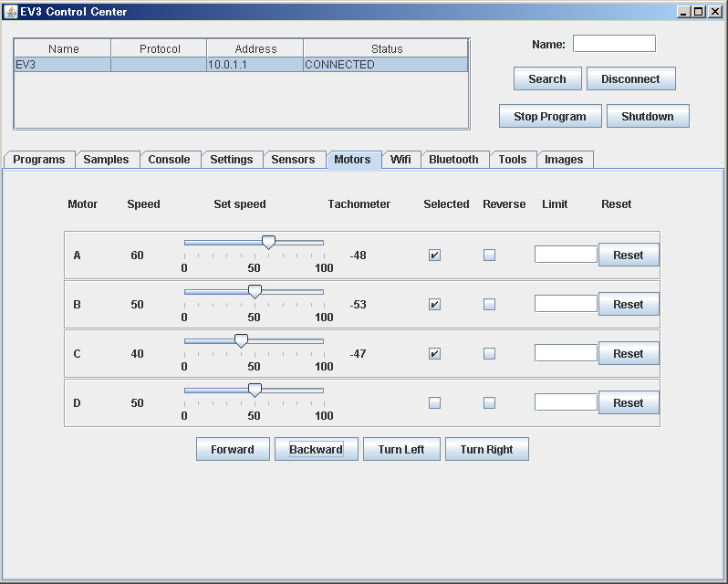Reset tachometer for motor D
Image resolution: width=728 pixels, height=584 pixels.
[x=629, y=402]
